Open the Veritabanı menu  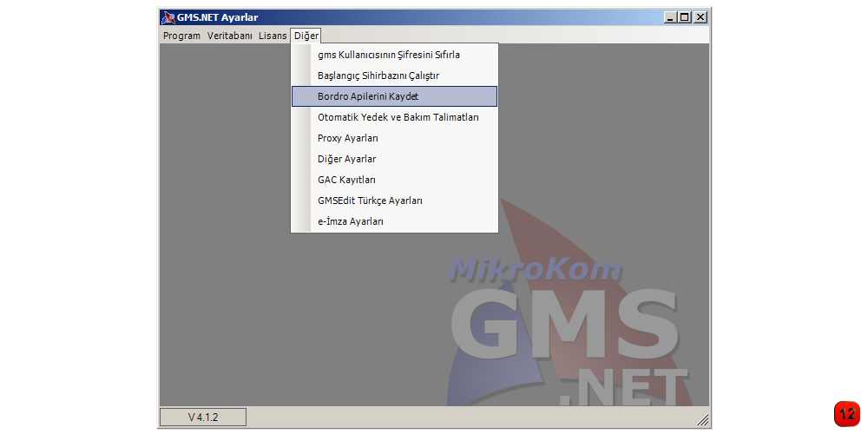coord(230,36)
